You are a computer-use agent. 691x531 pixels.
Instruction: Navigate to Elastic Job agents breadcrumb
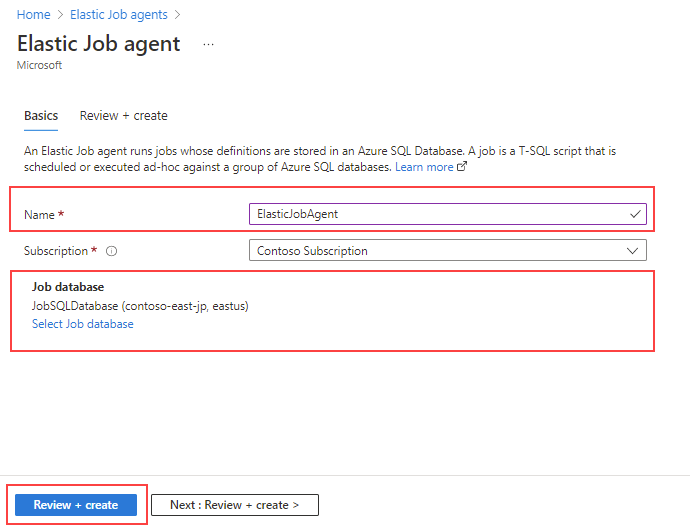click(118, 15)
